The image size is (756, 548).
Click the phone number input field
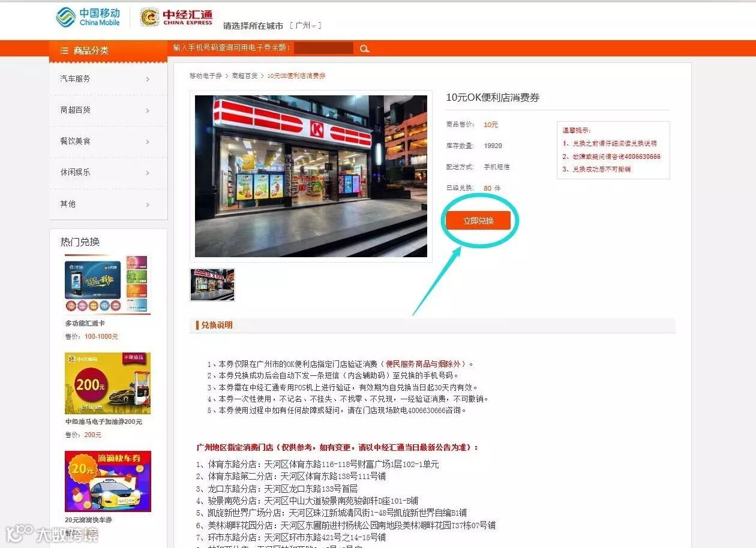point(323,49)
